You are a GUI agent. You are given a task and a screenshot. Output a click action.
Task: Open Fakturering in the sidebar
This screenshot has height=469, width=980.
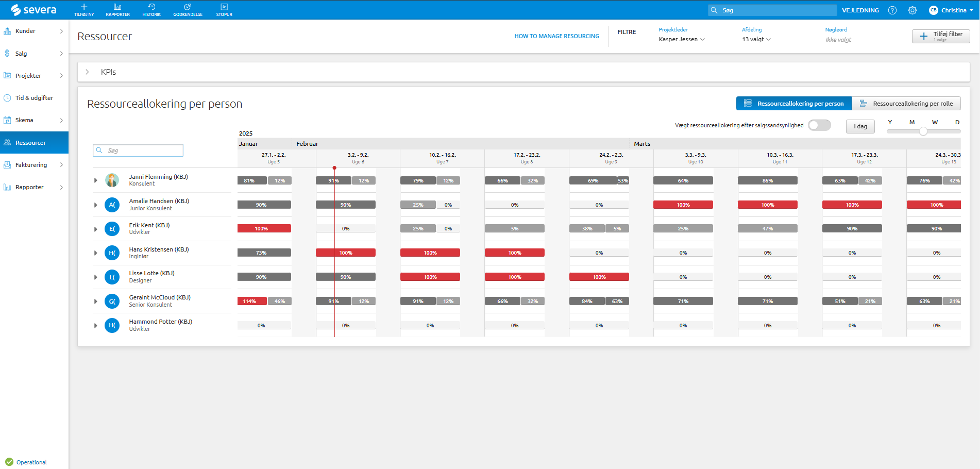click(31, 165)
